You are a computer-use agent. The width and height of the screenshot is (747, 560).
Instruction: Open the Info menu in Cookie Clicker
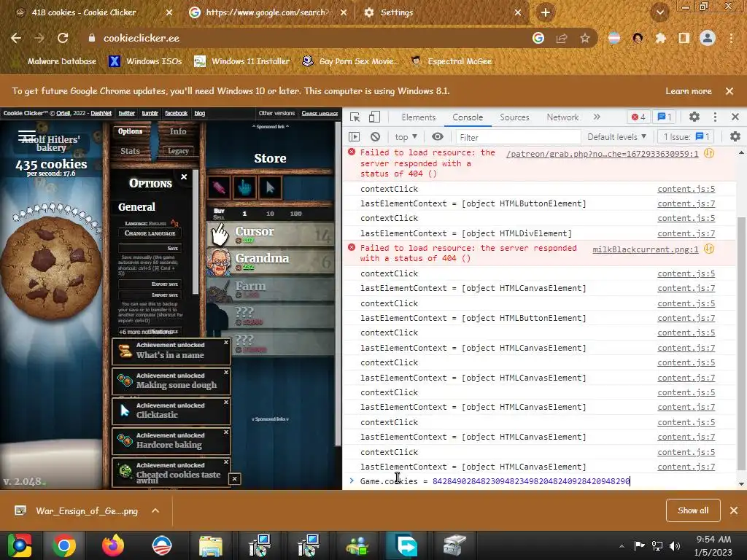[178, 131]
